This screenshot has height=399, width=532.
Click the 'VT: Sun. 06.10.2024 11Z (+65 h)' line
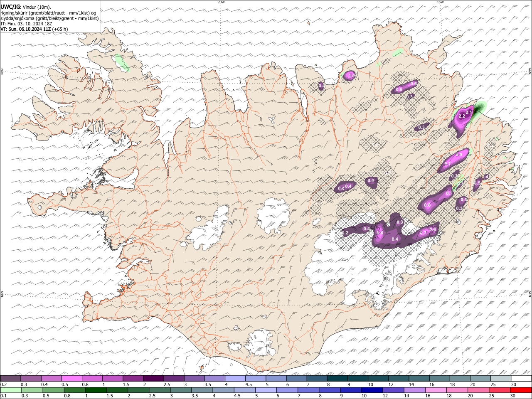(x=34, y=29)
